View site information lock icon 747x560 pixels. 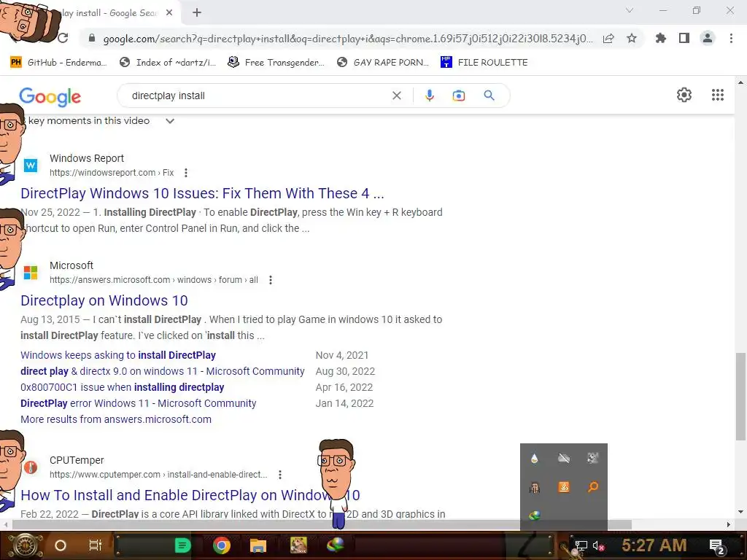pos(92,38)
